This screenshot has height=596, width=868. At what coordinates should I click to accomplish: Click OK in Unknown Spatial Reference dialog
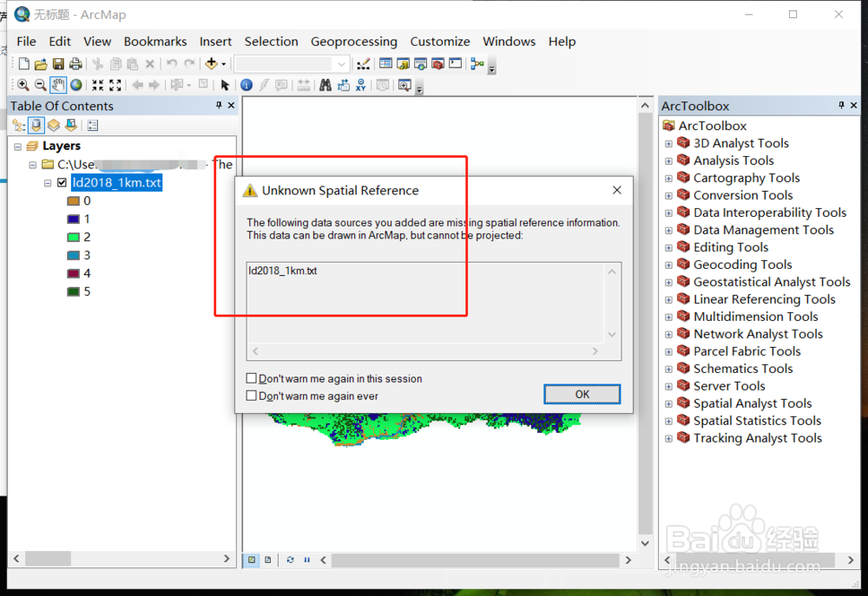click(x=582, y=394)
